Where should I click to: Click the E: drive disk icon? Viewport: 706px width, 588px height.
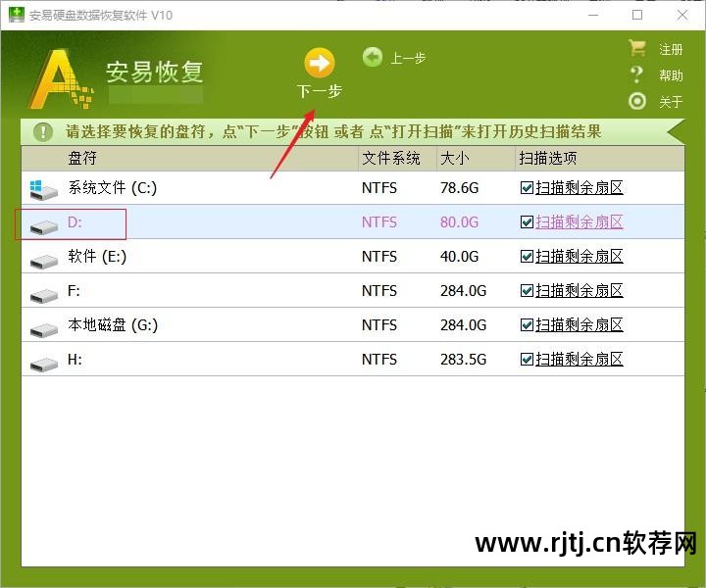(x=44, y=262)
